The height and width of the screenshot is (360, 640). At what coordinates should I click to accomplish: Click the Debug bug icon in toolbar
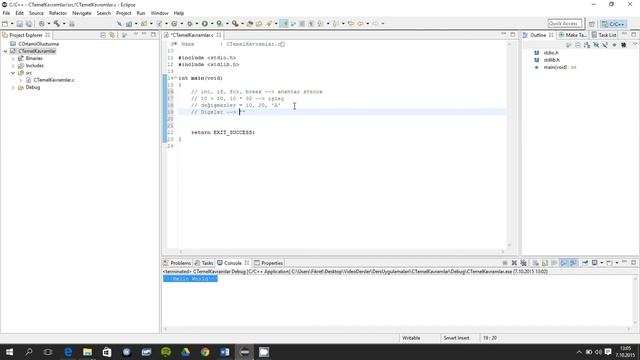click(x=189, y=24)
